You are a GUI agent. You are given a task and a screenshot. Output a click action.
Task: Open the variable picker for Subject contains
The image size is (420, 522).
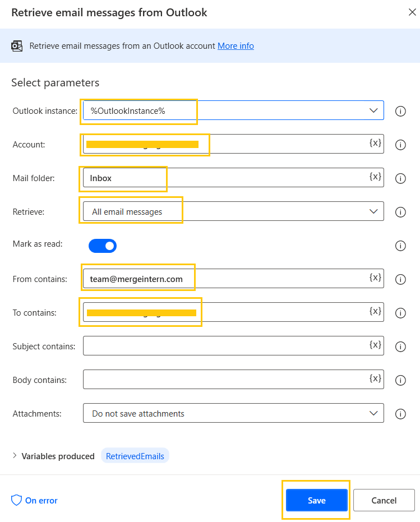pos(375,345)
